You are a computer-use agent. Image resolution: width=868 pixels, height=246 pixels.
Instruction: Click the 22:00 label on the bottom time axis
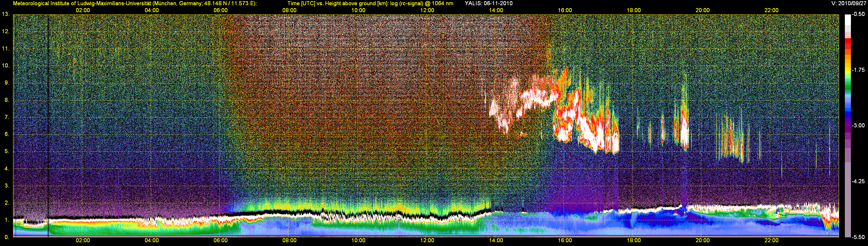[x=771, y=241]
